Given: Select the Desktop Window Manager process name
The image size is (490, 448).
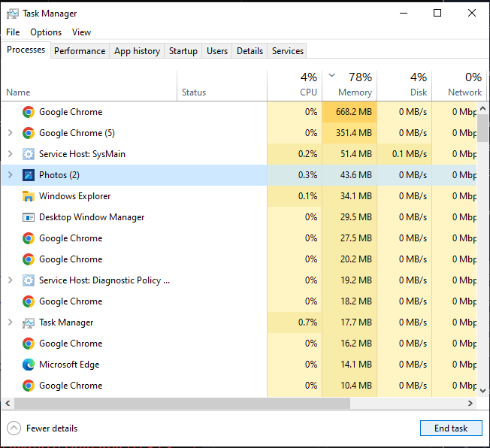Looking at the screenshot, I should (x=92, y=217).
